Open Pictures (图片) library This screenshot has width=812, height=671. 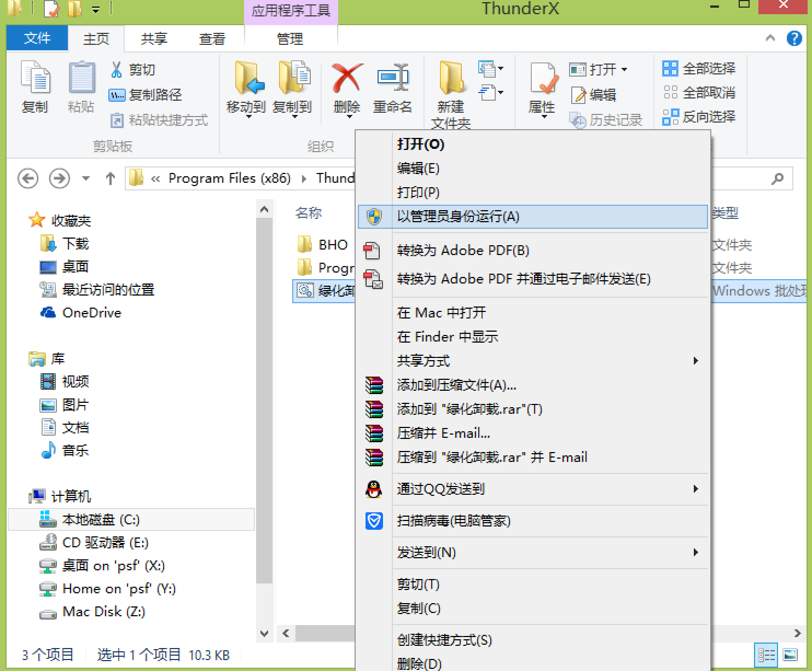[x=65, y=404]
